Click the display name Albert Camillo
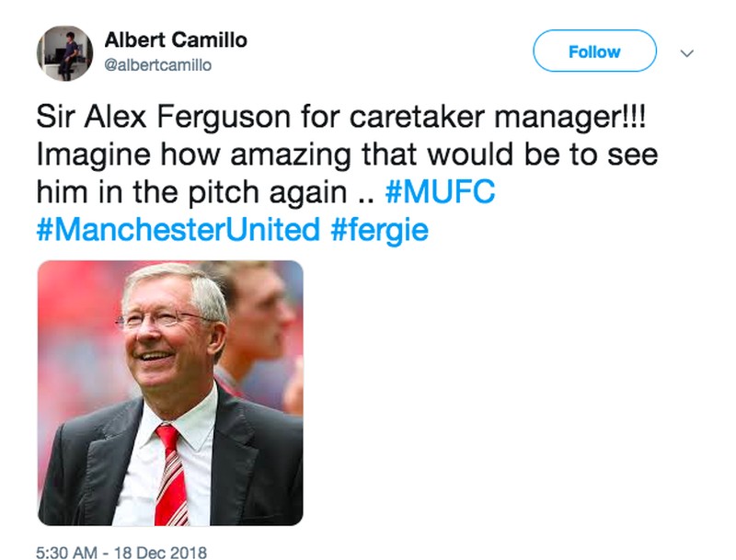Viewport: 736px width, 560px height. [175, 40]
